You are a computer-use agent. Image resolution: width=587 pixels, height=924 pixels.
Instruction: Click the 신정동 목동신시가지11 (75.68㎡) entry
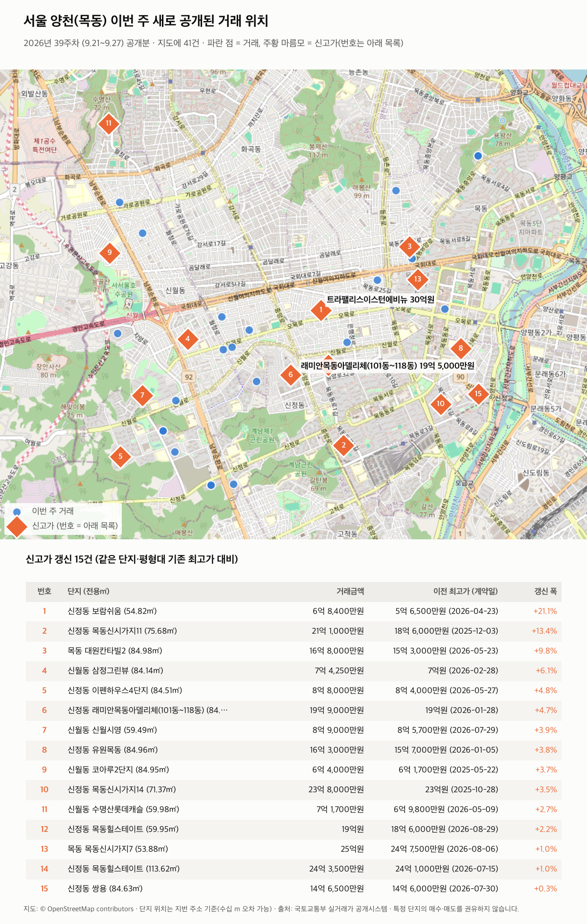click(x=293, y=631)
